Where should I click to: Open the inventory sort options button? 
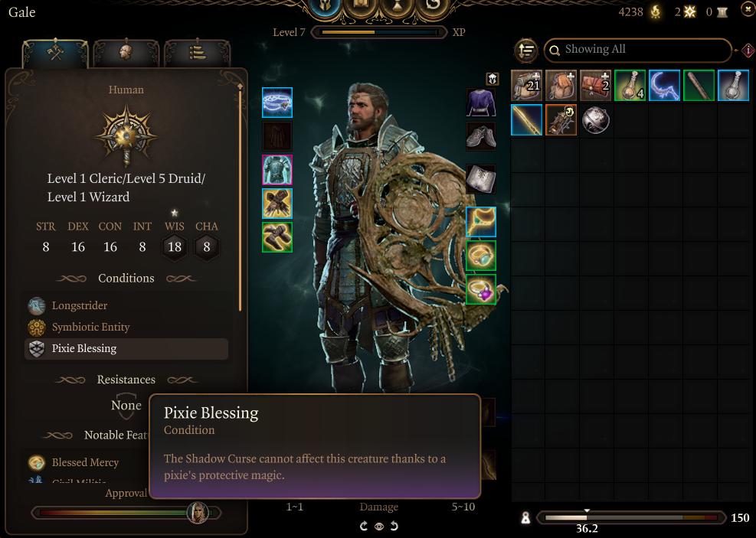[526, 50]
